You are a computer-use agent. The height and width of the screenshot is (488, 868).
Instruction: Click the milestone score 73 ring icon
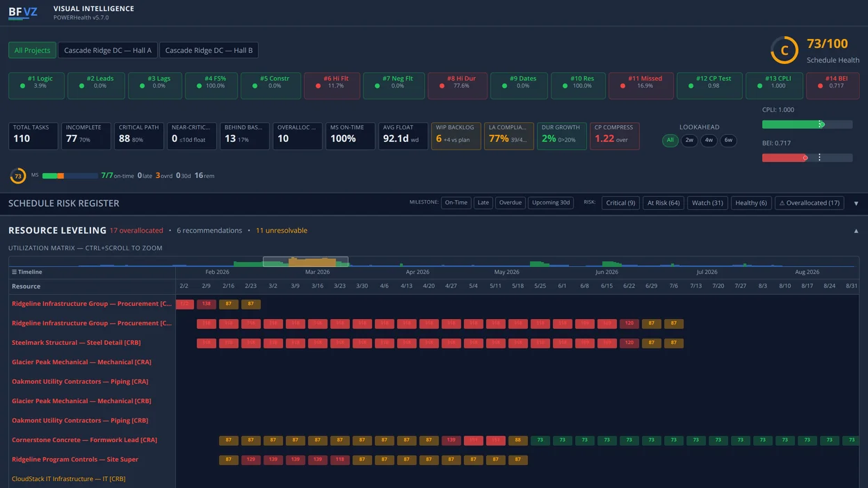pos(18,176)
